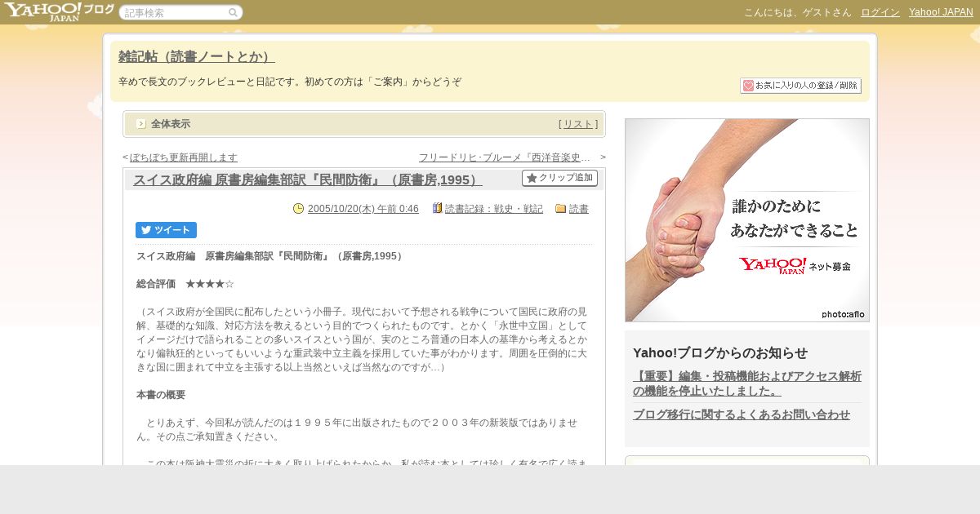Click the ツイート button
The height and width of the screenshot is (514, 980).
tap(166, 230)
